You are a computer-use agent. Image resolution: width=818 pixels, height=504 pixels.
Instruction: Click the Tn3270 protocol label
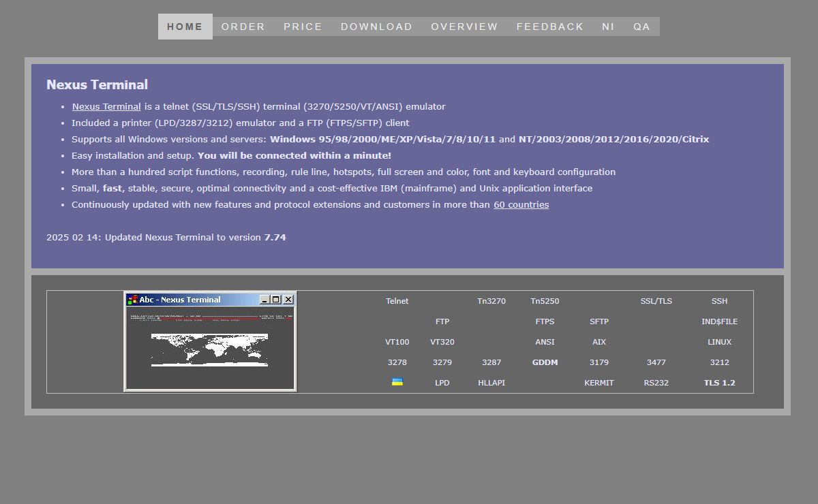pos(491,301)
